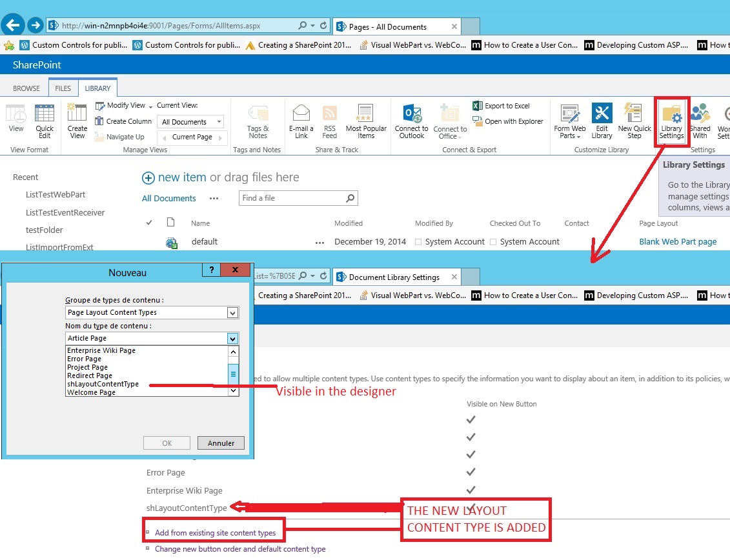The width and height of the screenshot is (730, 560).
Task: Click the OK button in Nouveau dialog
Action: tap(167, 443)
